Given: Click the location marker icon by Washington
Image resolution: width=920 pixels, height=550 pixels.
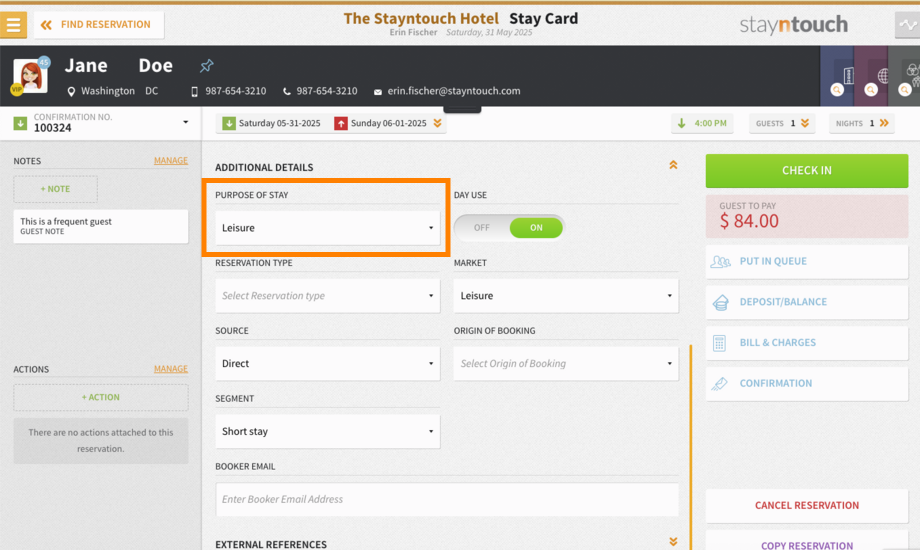Looking at the screenshot, I should [71, 92].
